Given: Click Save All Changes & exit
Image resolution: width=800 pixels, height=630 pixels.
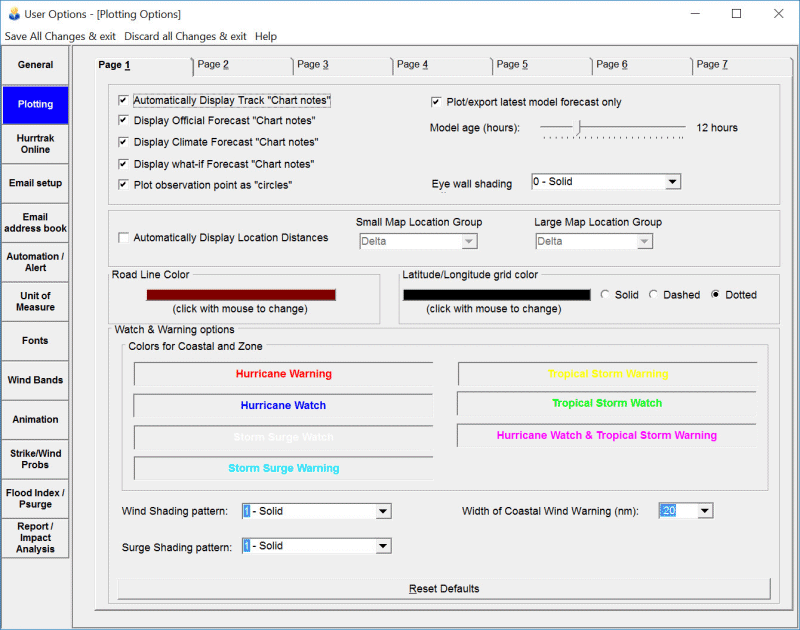Looking at the screenshot, I should tap(60, 36).
